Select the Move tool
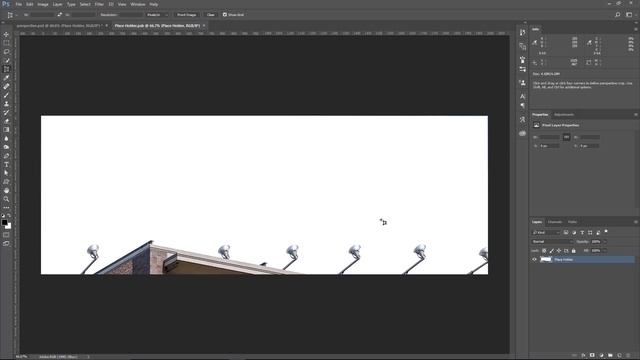The image size is (640, 360). coord(6,34)
